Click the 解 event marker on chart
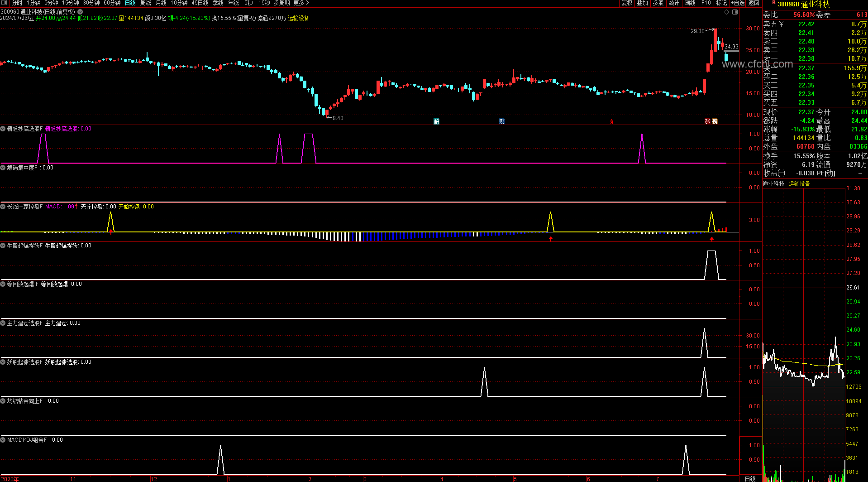 point(436,121)
